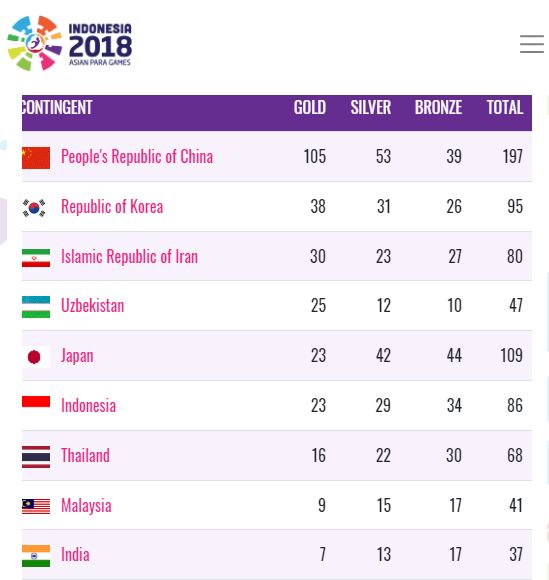Click the Uzbekistan flag icon
The image size is (549, 580).
(x=36, y=307)
